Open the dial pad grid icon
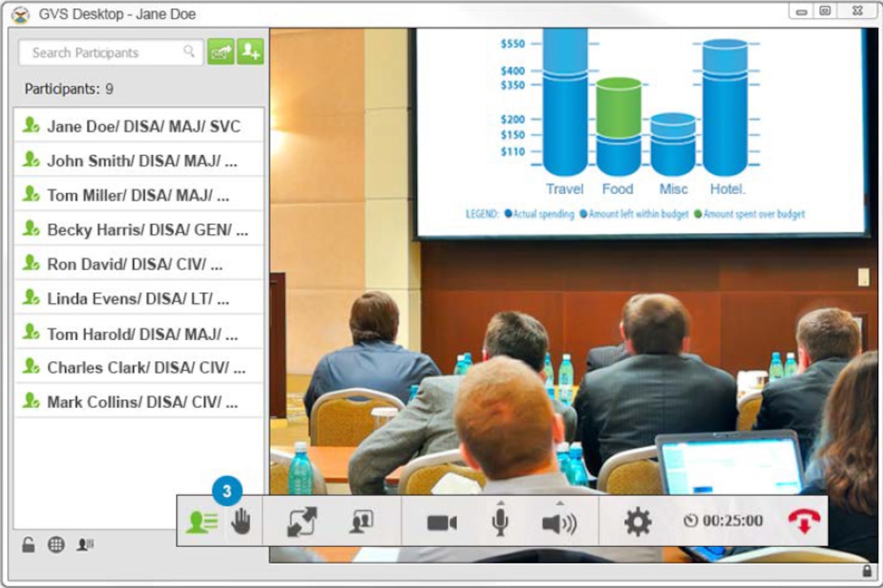The image size is (883, 588). point(56,545)
